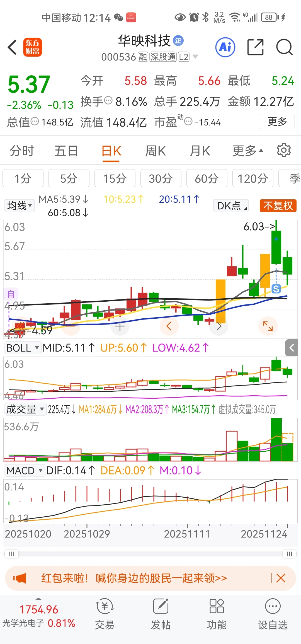
Task: Grab left handle of date range slider
Action: tap(12, 554)
